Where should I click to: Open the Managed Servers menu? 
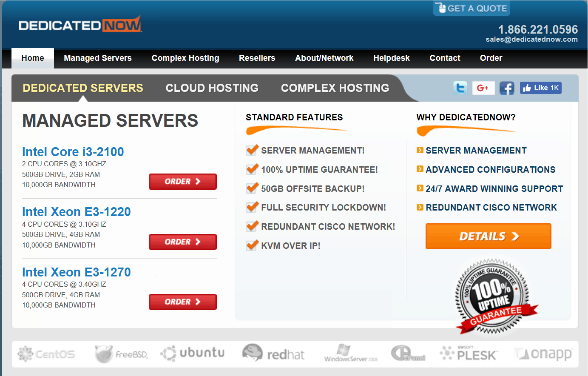pyautogui.click(x=98, y=58)
